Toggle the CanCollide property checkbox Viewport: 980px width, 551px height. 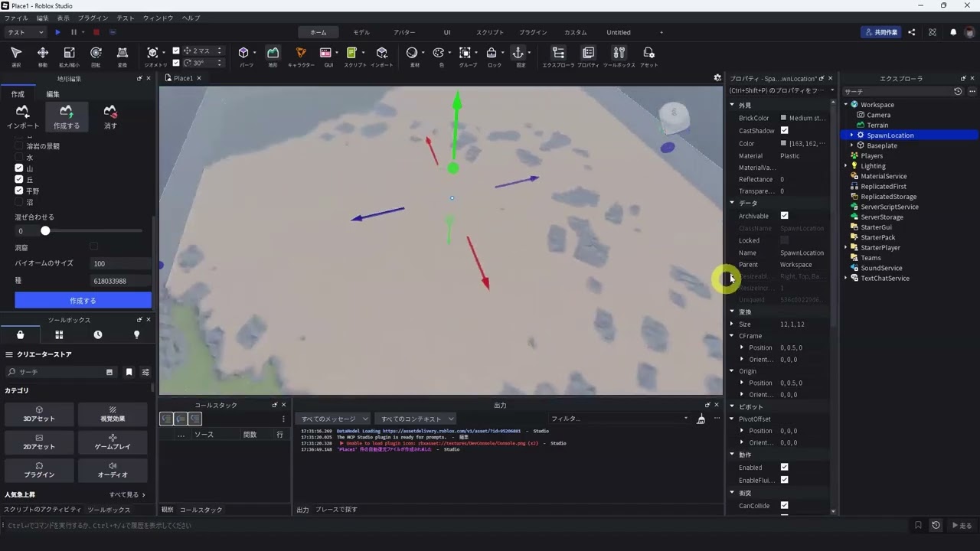[784, 505]
